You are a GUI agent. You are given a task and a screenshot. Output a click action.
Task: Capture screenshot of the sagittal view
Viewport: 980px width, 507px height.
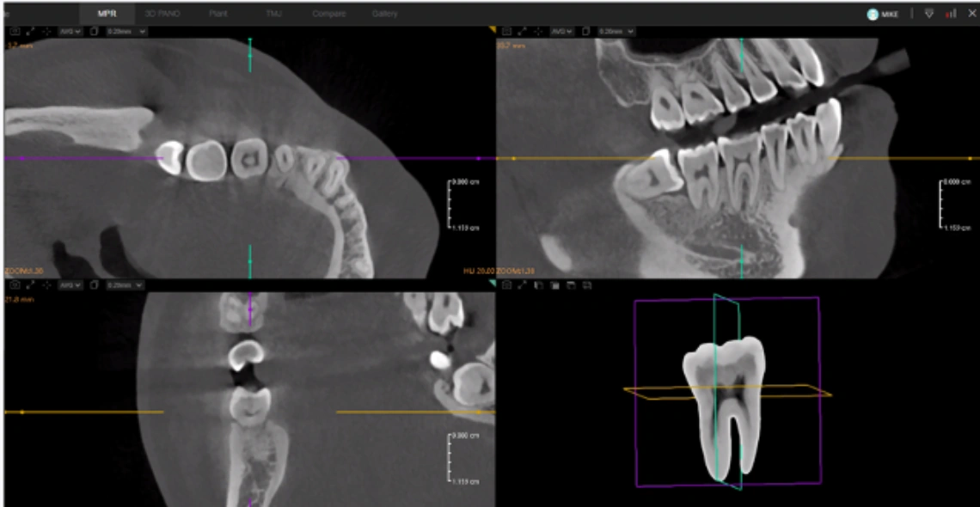pyautogui.click(x=506, y=31)
